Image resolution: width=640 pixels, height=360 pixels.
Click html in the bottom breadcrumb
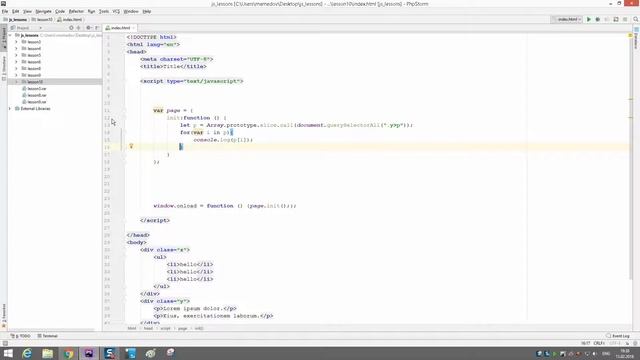pos(132,328)
